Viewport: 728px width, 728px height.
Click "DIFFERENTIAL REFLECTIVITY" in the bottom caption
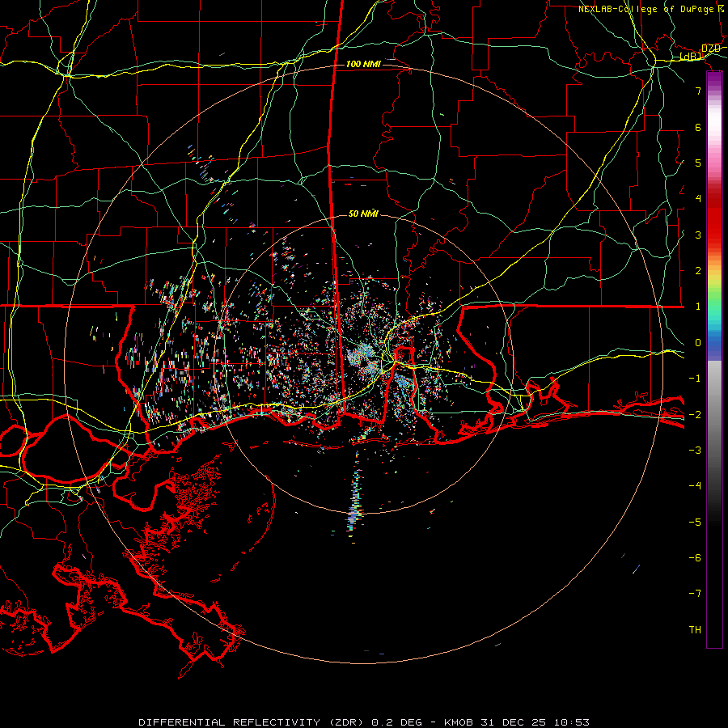coord(230,722)
